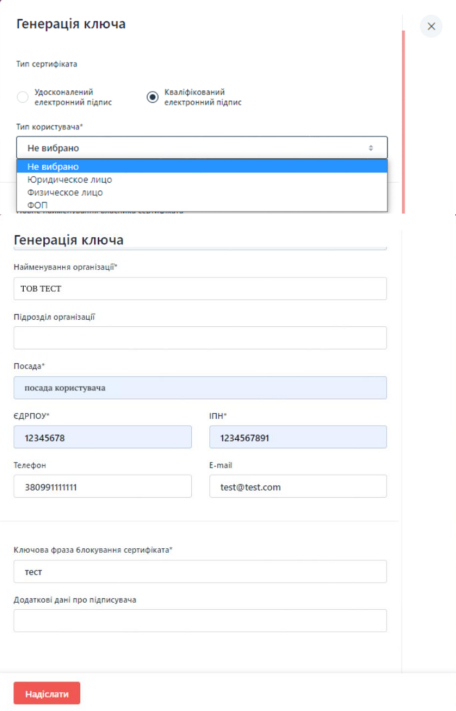Select Кваліфікований електронний підпис radio button
This screenshot has height=711, width=456.
[x=152, y=97]
